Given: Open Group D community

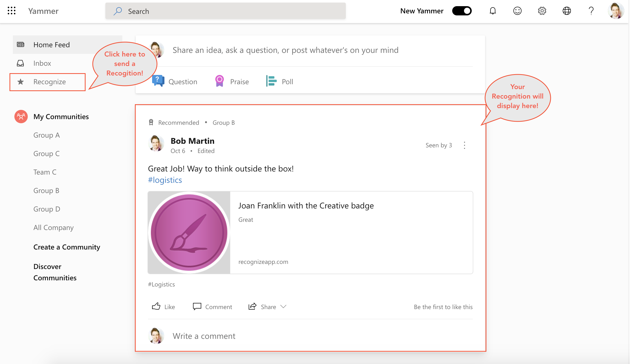Looking at the screenshot, I should click(47, 209).
